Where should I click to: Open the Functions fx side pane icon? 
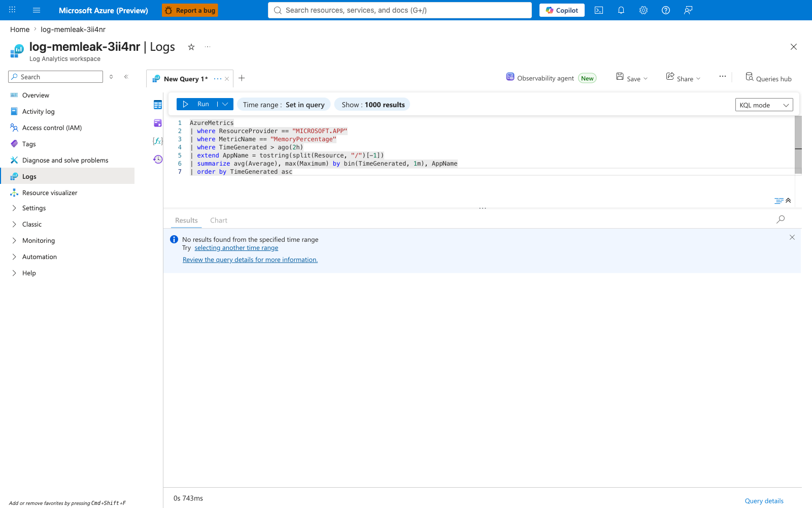coord(158,141)
